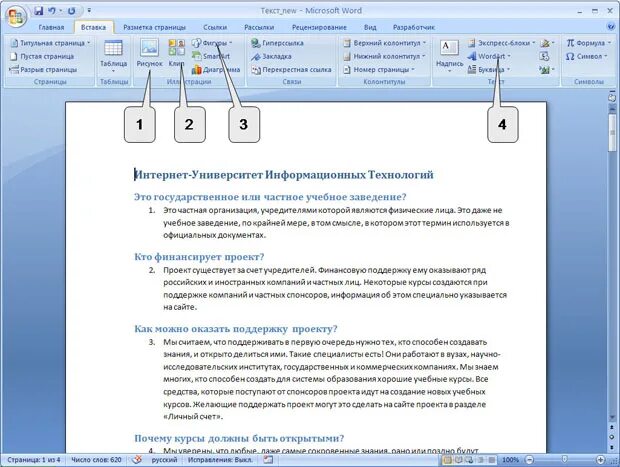Open the Символ symbol menu
The height and width of the screenshot is (467, 620).
pyautogui.click(x=586, y=56)
